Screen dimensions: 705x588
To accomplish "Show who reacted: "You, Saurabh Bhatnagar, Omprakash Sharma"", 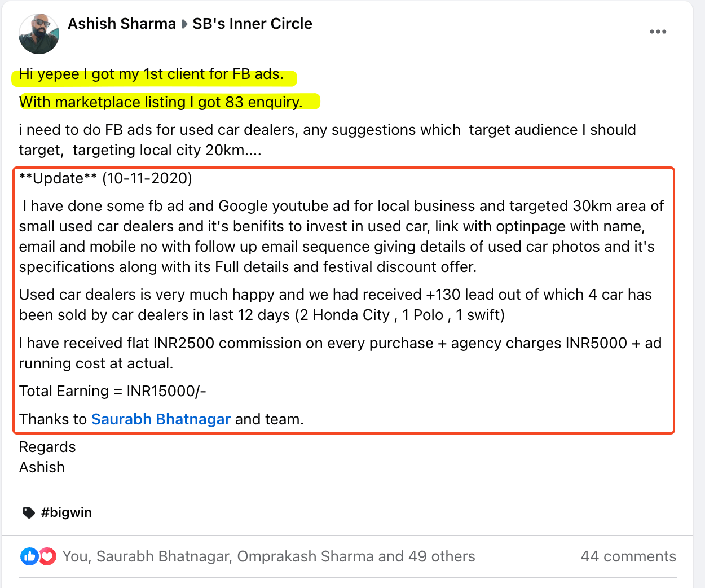I will tap(268, 556).
